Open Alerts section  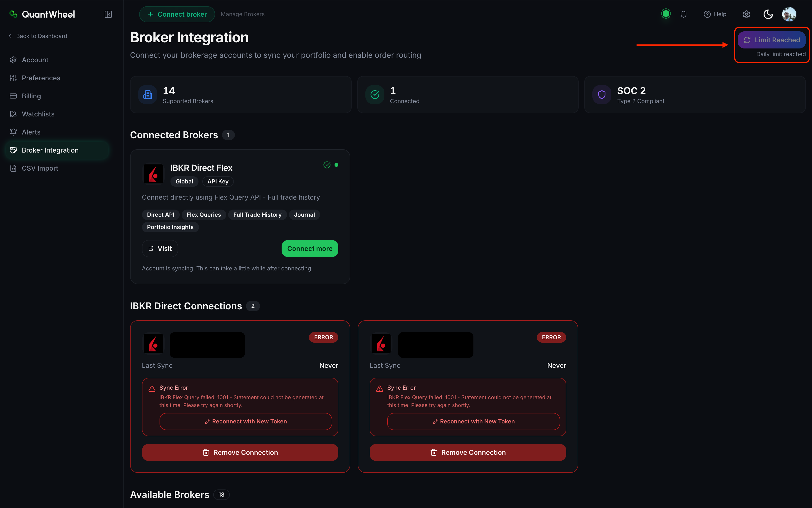click(57, 132)
